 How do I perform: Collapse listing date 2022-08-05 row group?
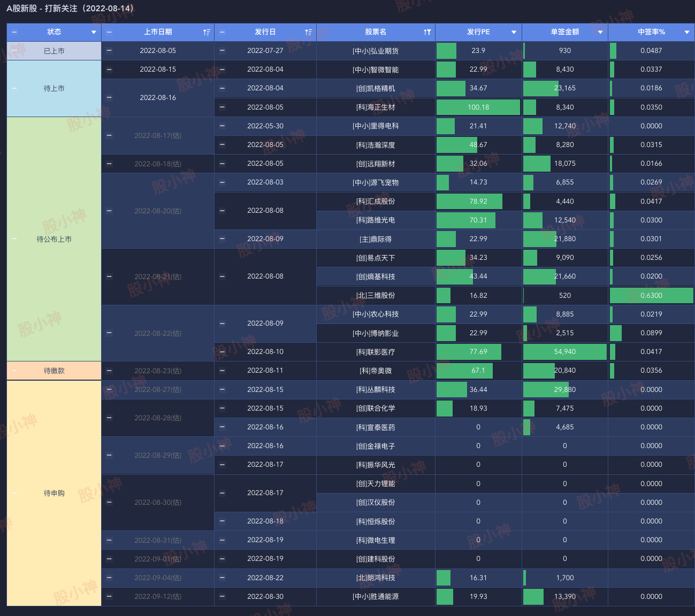(x=109, y=51)
